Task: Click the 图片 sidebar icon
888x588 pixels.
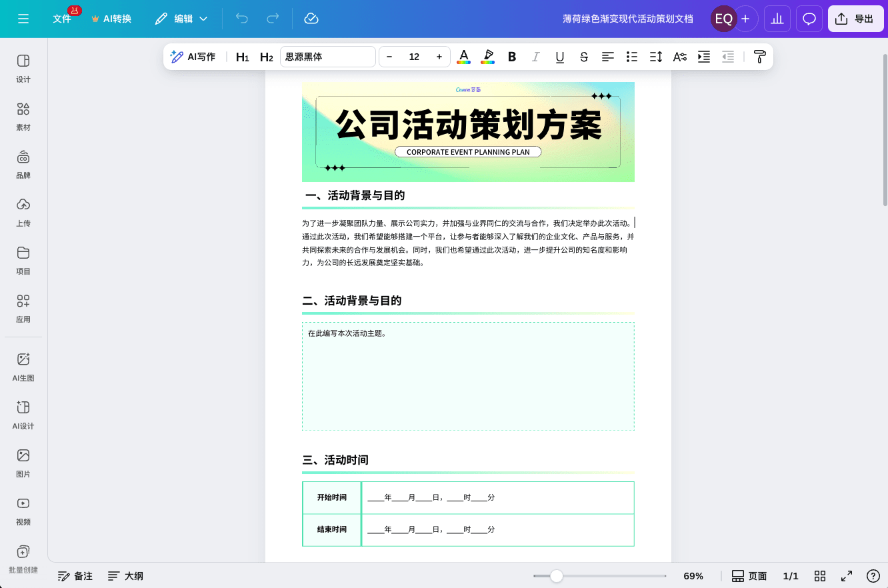Action: 23,463
